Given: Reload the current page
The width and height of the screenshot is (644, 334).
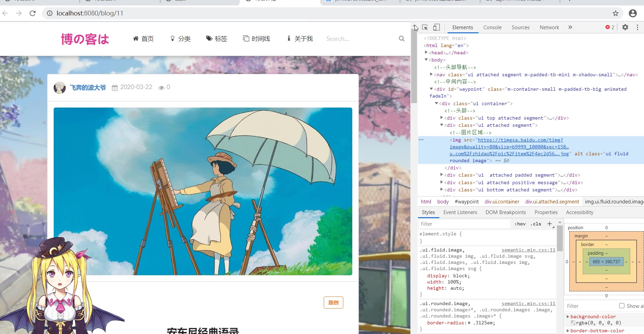Looking at the screenshot, I should [33, 13].
